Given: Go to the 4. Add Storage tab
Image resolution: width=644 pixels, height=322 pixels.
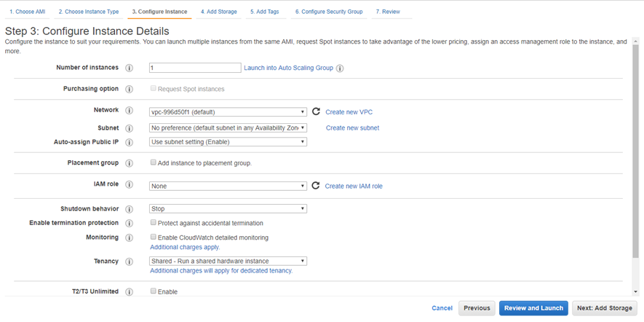Looking at the screenshot, I should [x=218, y=12].
